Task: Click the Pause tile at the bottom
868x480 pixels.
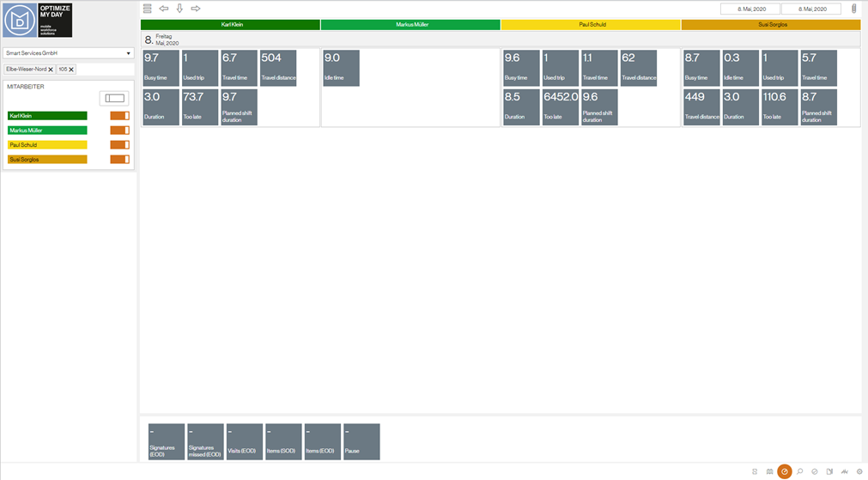Action: coord(361,441)
